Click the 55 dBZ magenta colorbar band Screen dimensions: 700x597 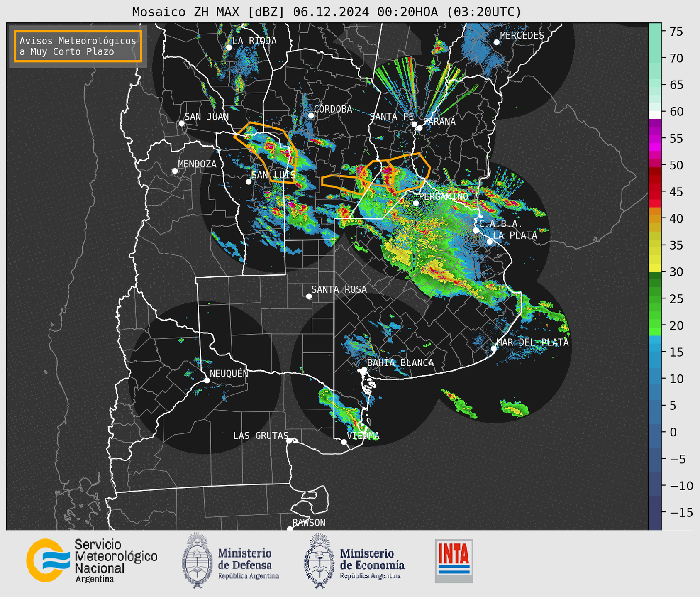pos(655,139)
